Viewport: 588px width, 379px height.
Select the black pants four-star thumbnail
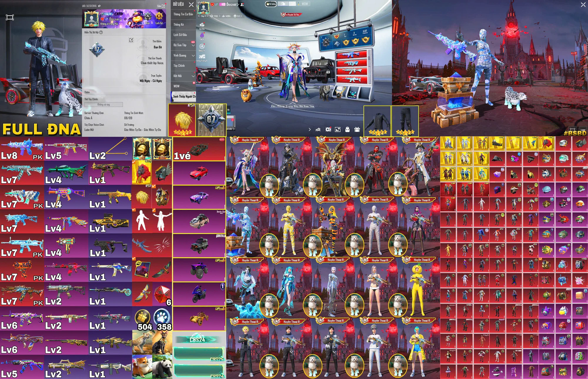click(405, 121)
